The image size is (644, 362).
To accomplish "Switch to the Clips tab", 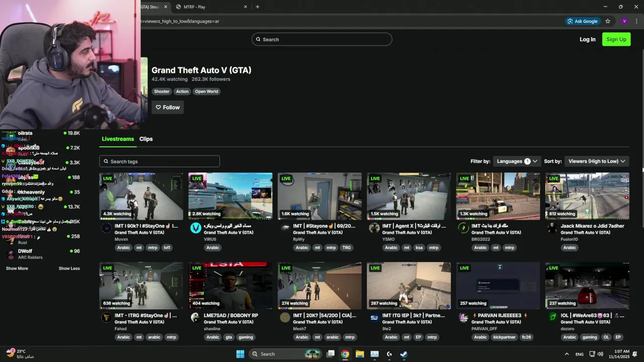I will [146, 139].
